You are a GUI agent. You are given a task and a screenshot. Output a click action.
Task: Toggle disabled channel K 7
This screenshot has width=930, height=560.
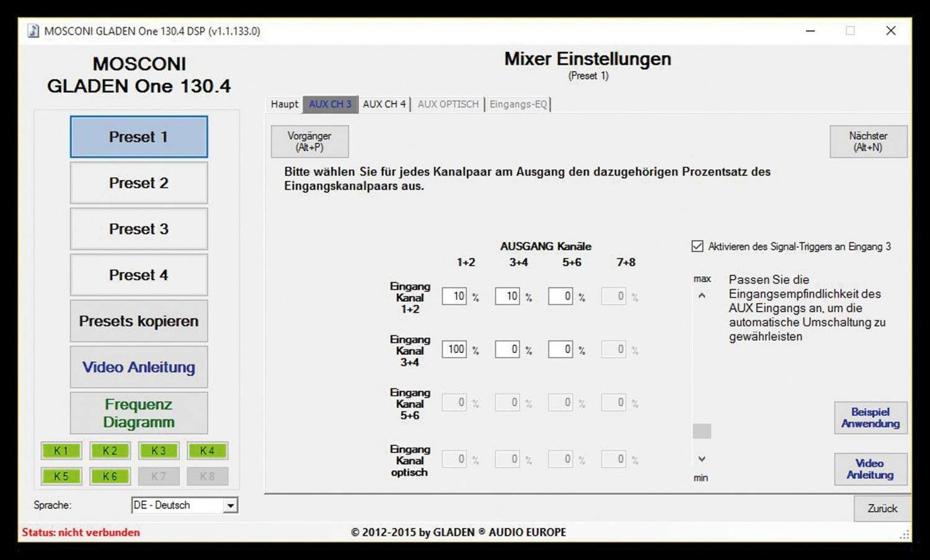coord(159,476)
